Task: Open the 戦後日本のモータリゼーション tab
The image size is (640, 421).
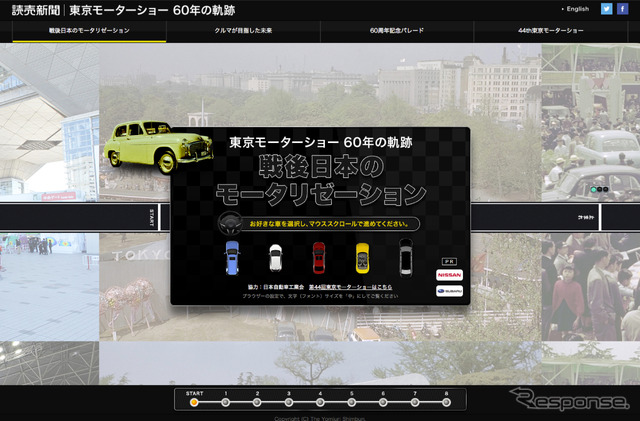Action: click(89, 31)
